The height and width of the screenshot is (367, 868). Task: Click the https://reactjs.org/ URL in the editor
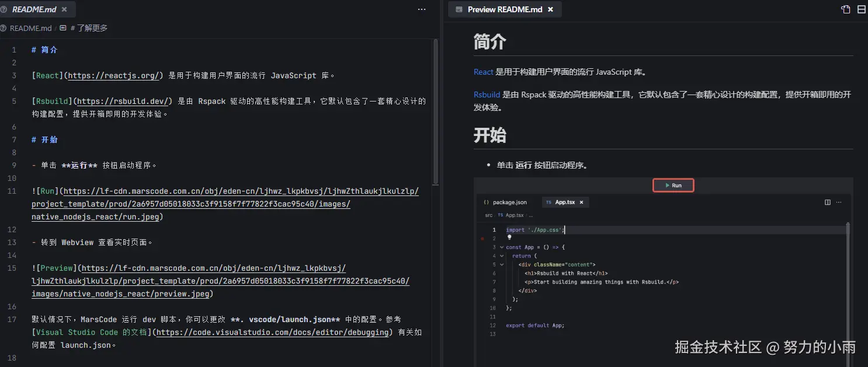114,76
